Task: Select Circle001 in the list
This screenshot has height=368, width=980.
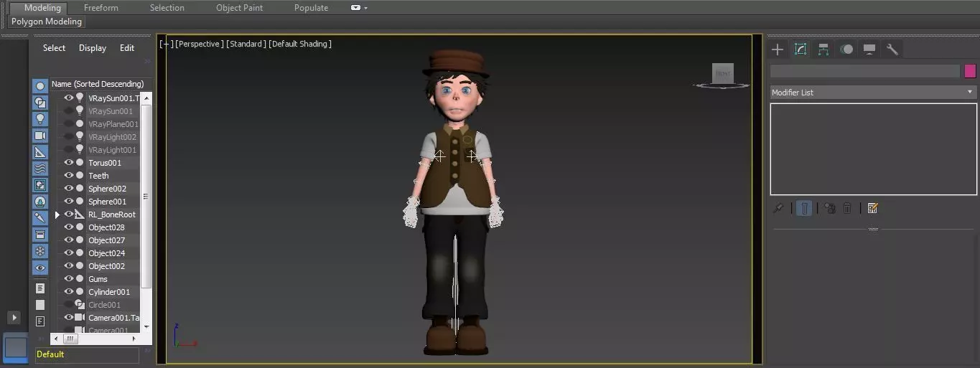Action: (104, 305)
